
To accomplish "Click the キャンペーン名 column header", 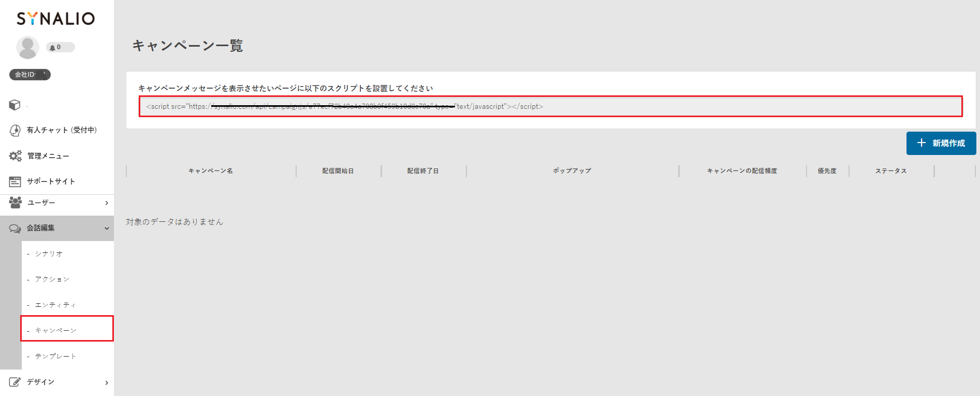I will click(211, 171).
